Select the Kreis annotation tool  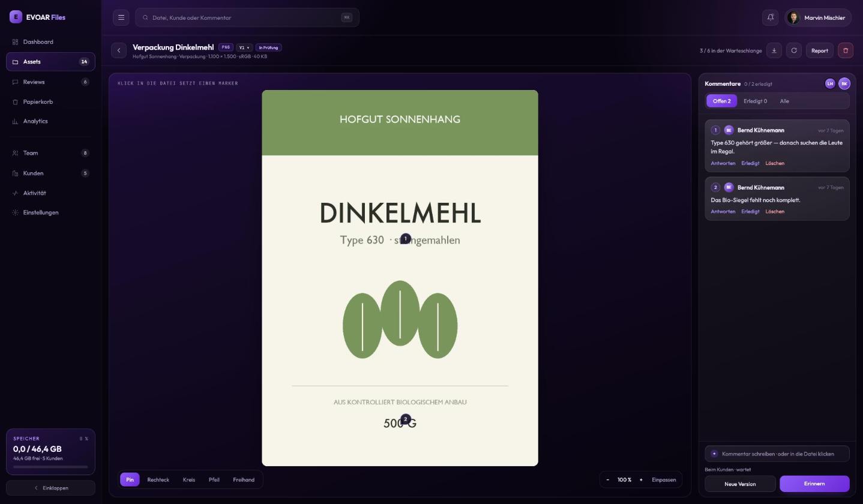coord(189,479)
